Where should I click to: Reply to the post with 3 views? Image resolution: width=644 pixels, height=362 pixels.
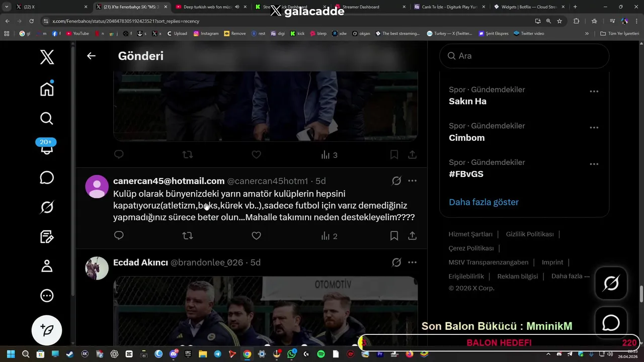coord(119,154)
